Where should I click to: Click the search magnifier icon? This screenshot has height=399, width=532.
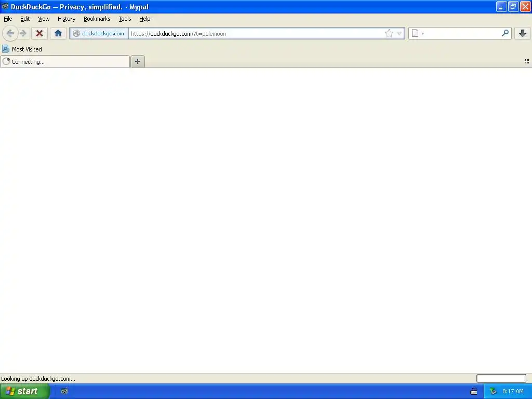tap(505, 33)
